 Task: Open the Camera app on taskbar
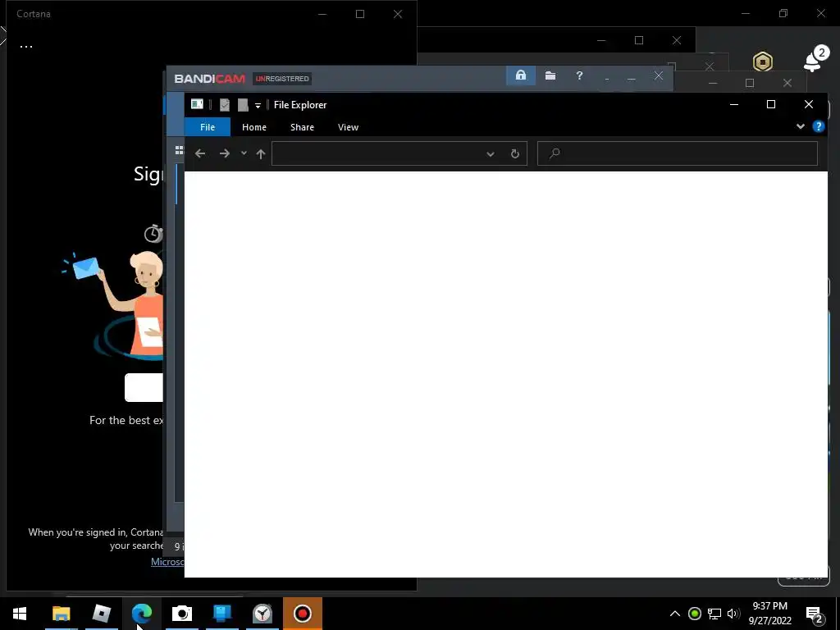(x=181, y=614)
